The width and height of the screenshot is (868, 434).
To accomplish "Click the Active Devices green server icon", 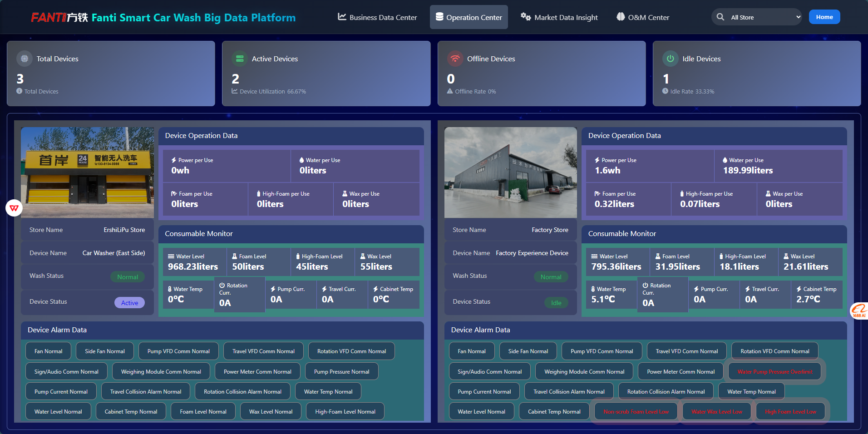I will pyautogui.click(x=240, y=59).
